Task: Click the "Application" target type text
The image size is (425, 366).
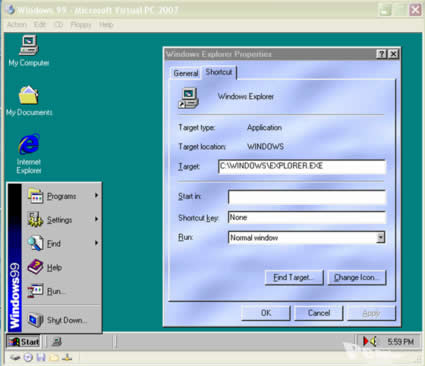Action: [264, 128]
